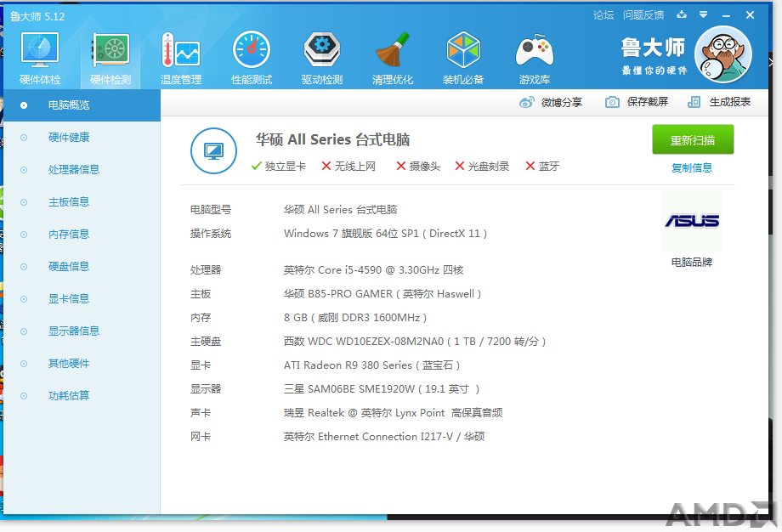Click 微博分享 share text
Screen dimensions: 782x532
562,103
